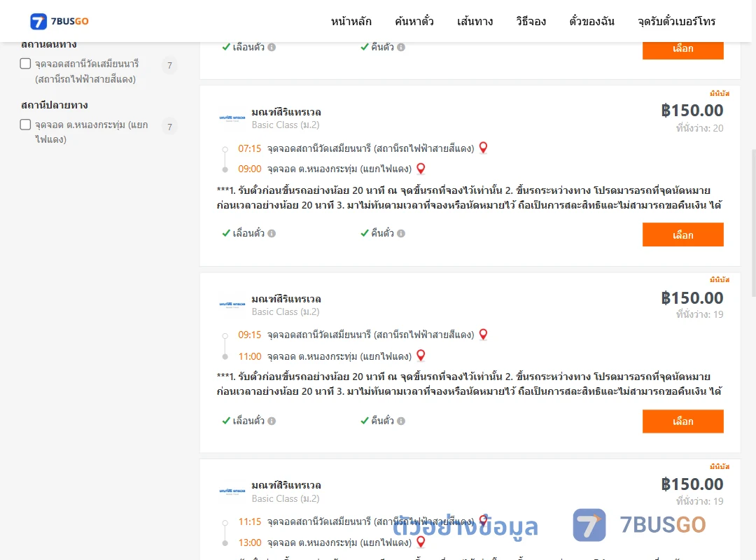This screenshot has width=756, height=560.
Task: Open จุดรับตั๋วเบอร์โทร navigation item
Action: click(676, 22)
